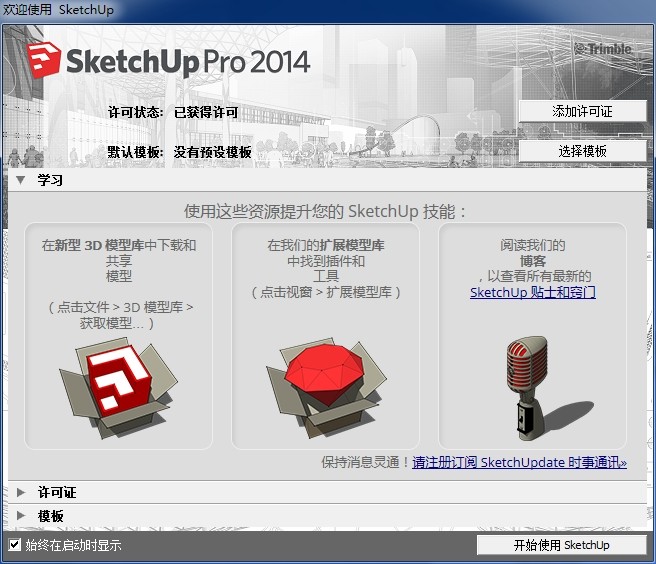
Task: Click the 没有预设模板 template text
Action: (213, 152)
